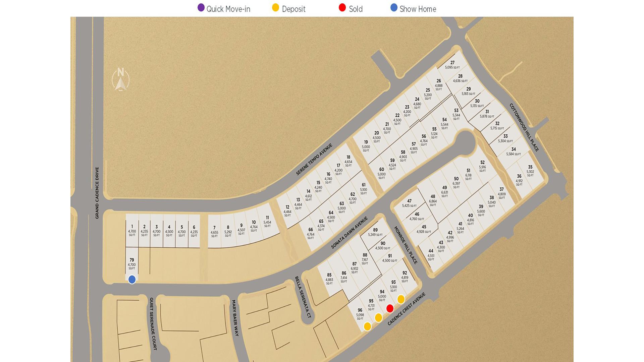Choose lot 48 with 6,864 sq ft
The image size is (644, 362).
point(433,200)
